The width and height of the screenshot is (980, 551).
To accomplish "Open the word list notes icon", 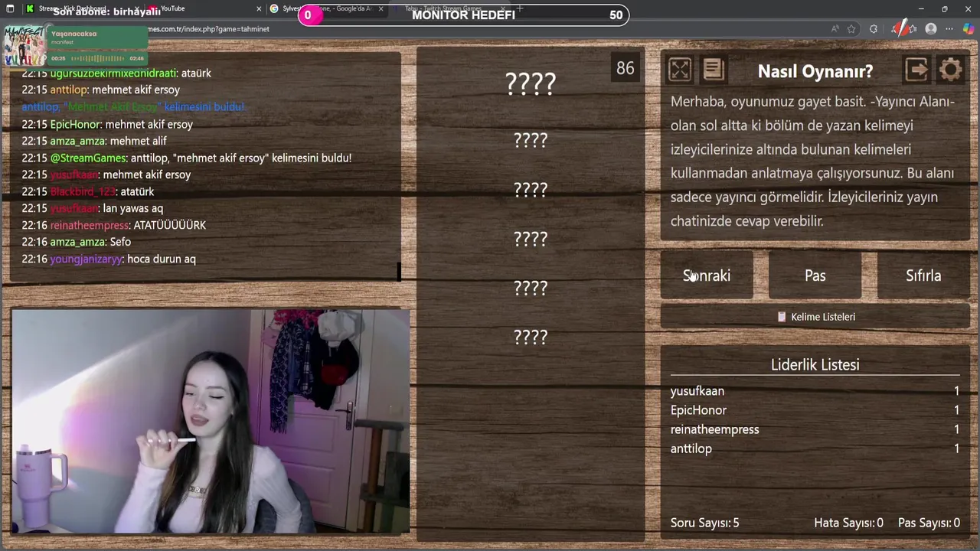I will [x=714, y=70].
